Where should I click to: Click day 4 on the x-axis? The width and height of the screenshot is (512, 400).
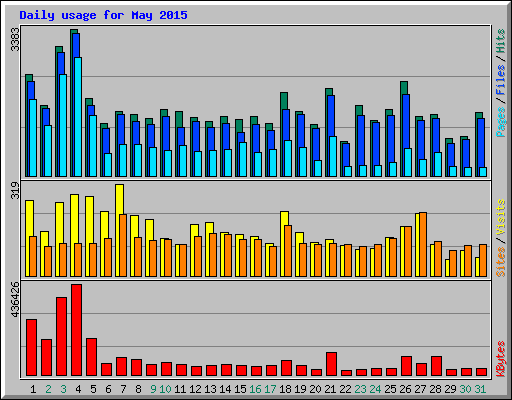point(78,389)
